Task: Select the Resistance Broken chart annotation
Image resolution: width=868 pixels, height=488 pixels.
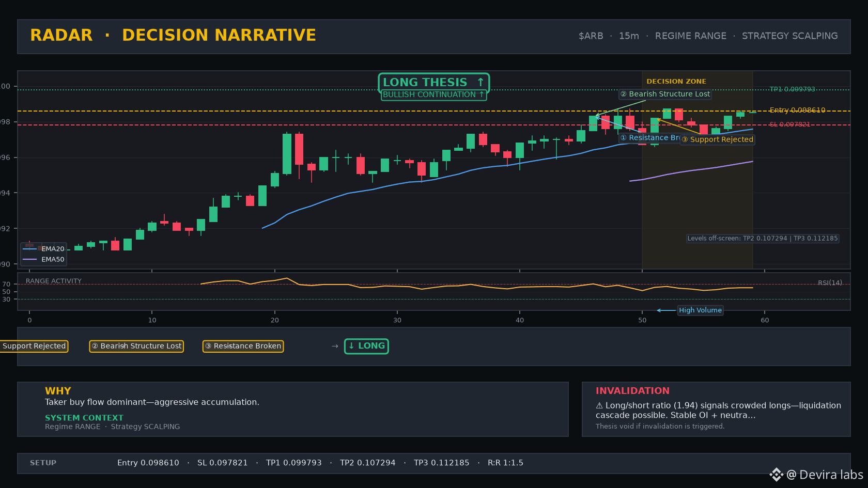Action: (649, 138)
